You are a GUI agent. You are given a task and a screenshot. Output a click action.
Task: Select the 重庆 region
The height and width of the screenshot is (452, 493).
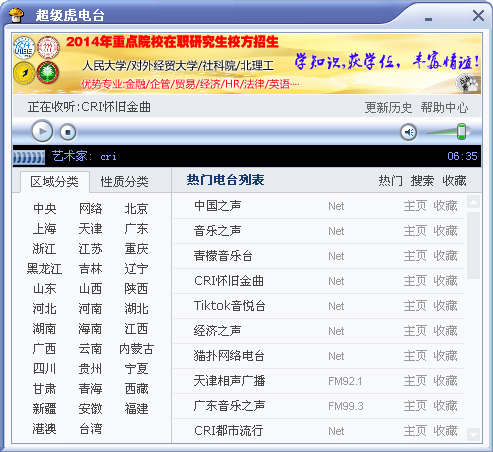click(x=136, y=249)
